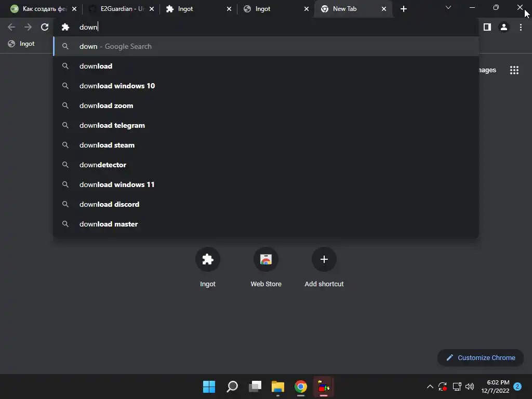Select the 'downdetector' suggestion

coord(266,165)
